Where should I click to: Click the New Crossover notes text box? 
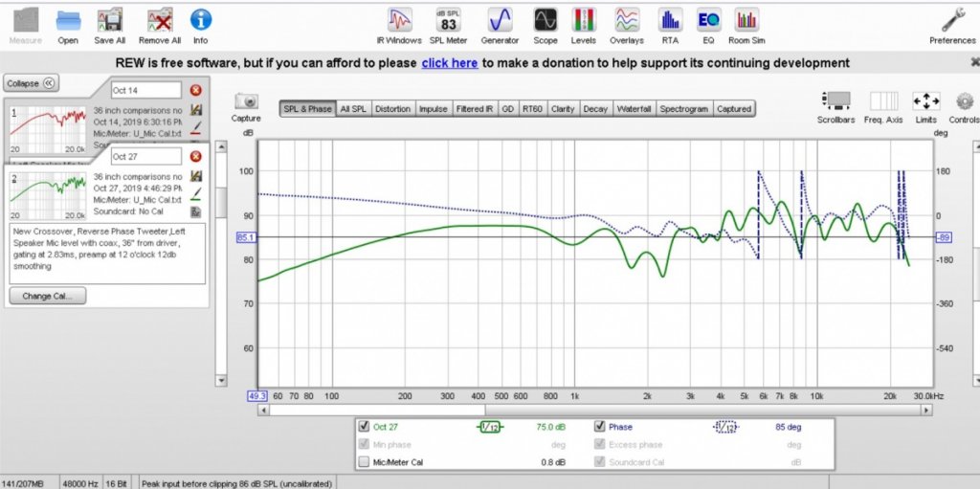(107, 254)
